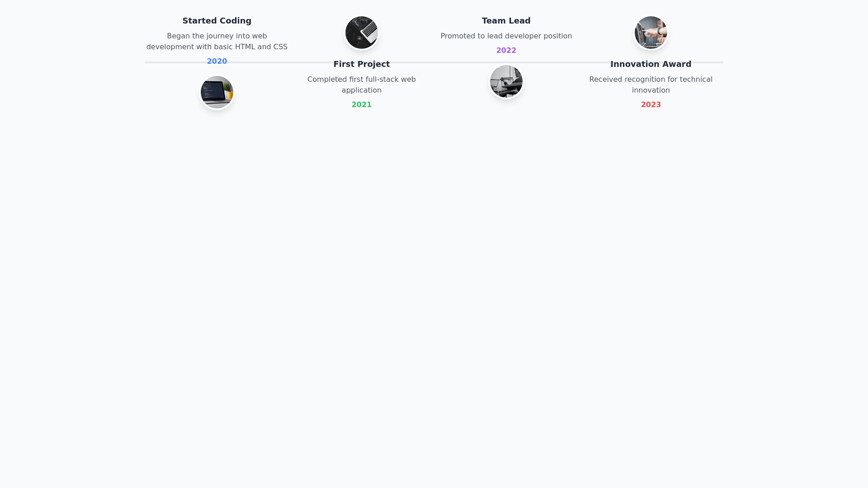Click the green 2021 year label
The width and height of the screenshot is (868, 488).
pyautogui.click(x=362, y=105)
